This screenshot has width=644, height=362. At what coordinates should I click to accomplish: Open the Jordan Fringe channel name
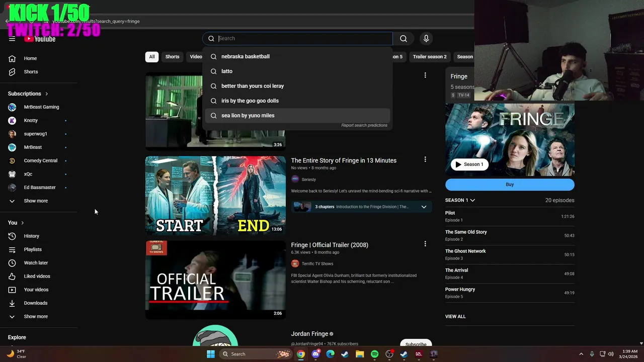(309, 334)
